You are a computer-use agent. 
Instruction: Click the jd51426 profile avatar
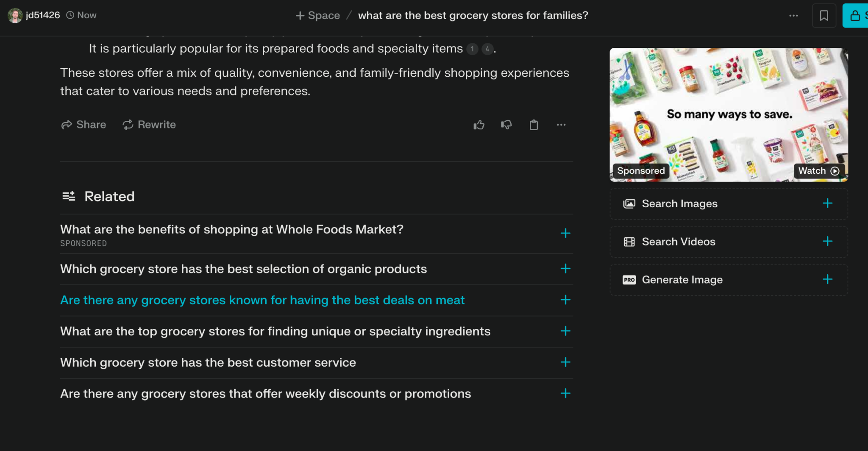tap(15, 15)
